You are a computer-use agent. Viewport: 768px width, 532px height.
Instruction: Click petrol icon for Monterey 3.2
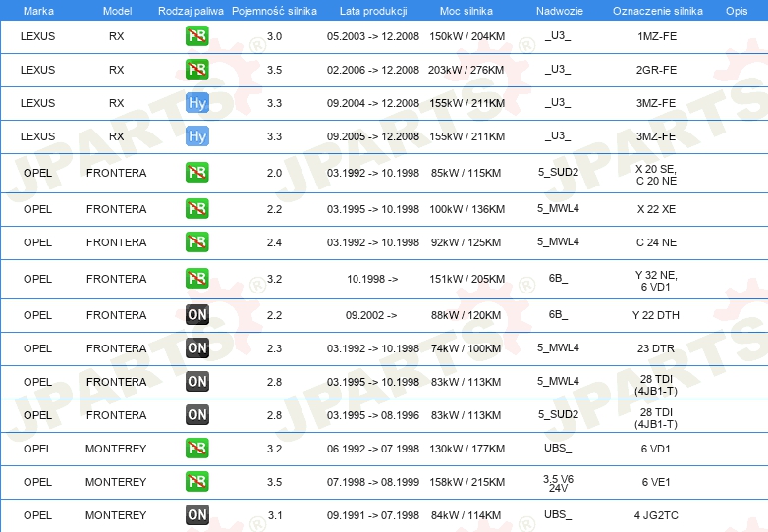pos(196,448)
